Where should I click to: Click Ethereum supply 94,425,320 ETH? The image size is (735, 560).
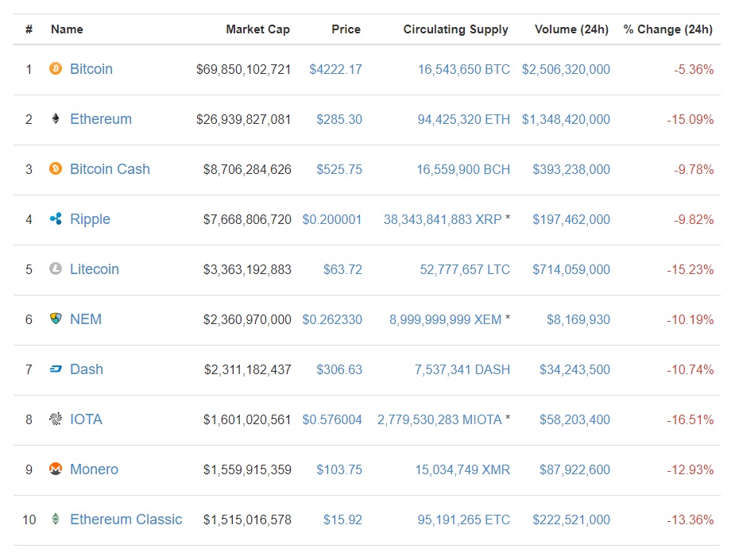[x=464, y=119]
